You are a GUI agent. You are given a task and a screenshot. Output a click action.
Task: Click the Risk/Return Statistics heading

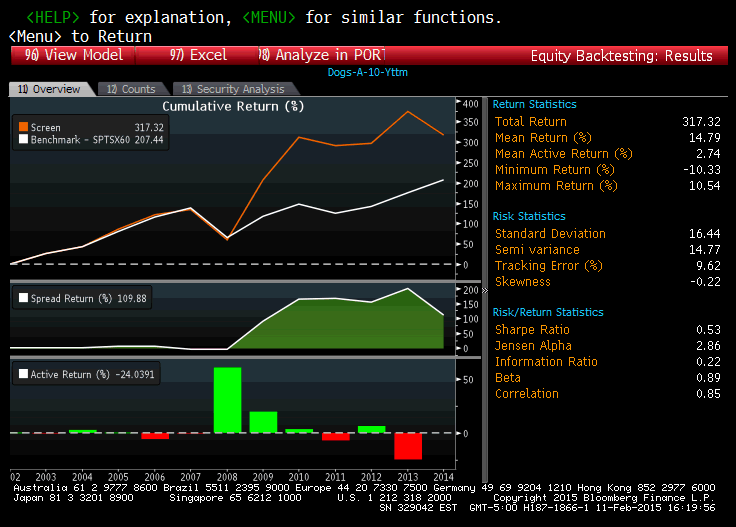(x=548, y=312)
